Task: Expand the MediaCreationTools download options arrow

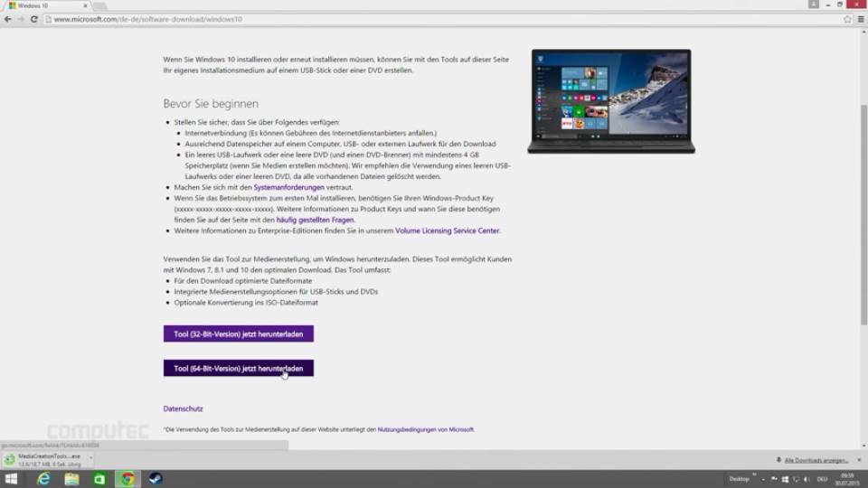Action: (x=90, y=458)
